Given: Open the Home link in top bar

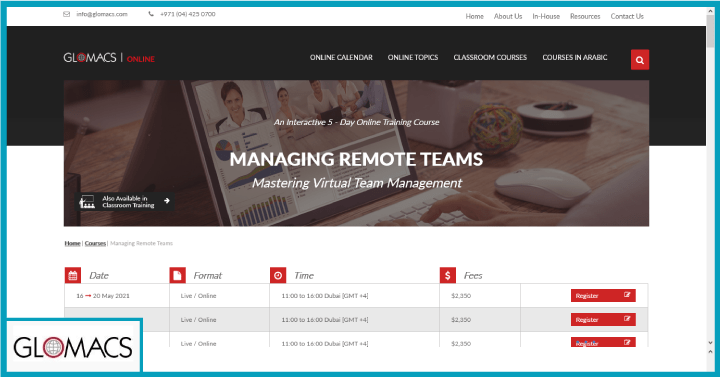Looking at the screenshot, I should tap(474, 16).
